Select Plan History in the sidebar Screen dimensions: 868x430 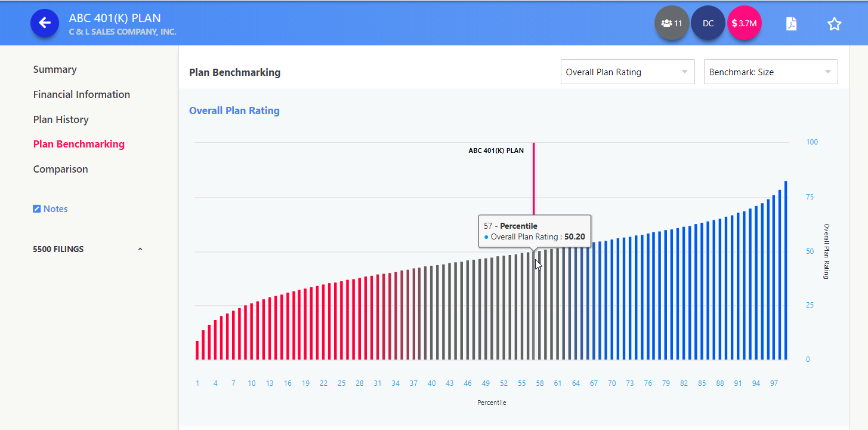point(61,119)
